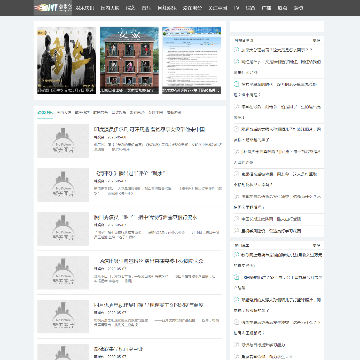The image size is (360, 360).
Task: Open first nav item right of logo
Action: point(85,8)
